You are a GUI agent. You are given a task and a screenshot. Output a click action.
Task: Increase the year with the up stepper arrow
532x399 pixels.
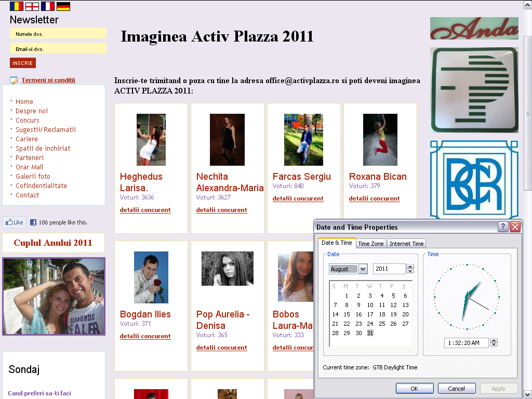(x=409, y=267)
